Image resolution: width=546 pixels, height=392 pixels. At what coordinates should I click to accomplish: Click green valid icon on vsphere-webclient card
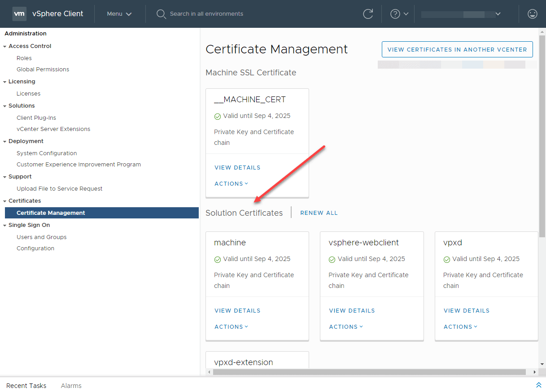pos(332,259)
